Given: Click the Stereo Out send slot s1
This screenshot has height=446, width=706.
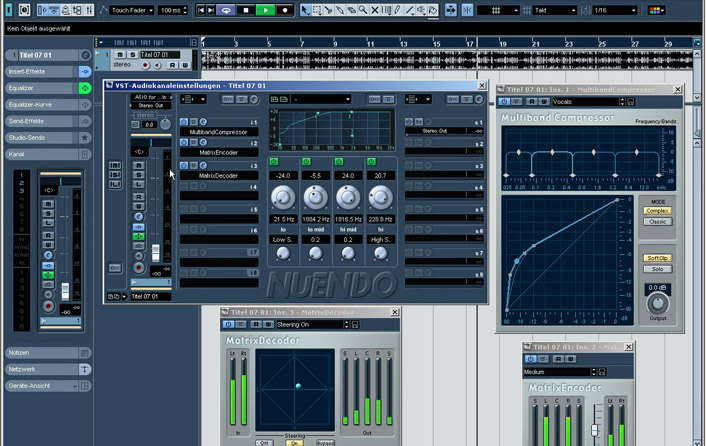Looking at the screenshot, I should click(444, 131).
